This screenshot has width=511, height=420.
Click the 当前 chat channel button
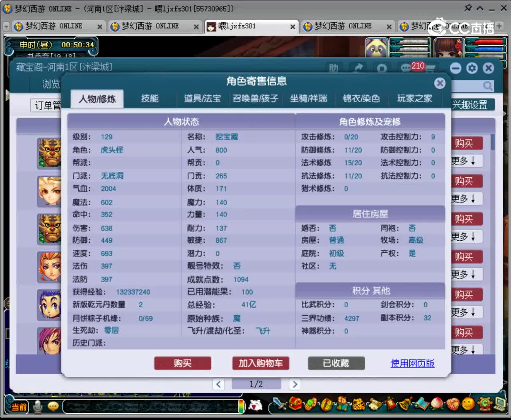tap(18, 407)
